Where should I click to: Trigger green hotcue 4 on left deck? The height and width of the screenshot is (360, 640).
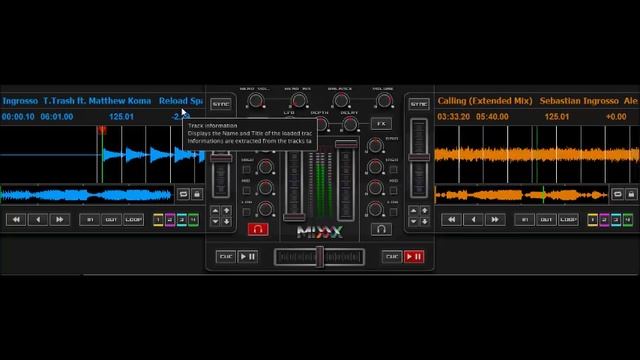pyautogui.click(x=193, y=220)
